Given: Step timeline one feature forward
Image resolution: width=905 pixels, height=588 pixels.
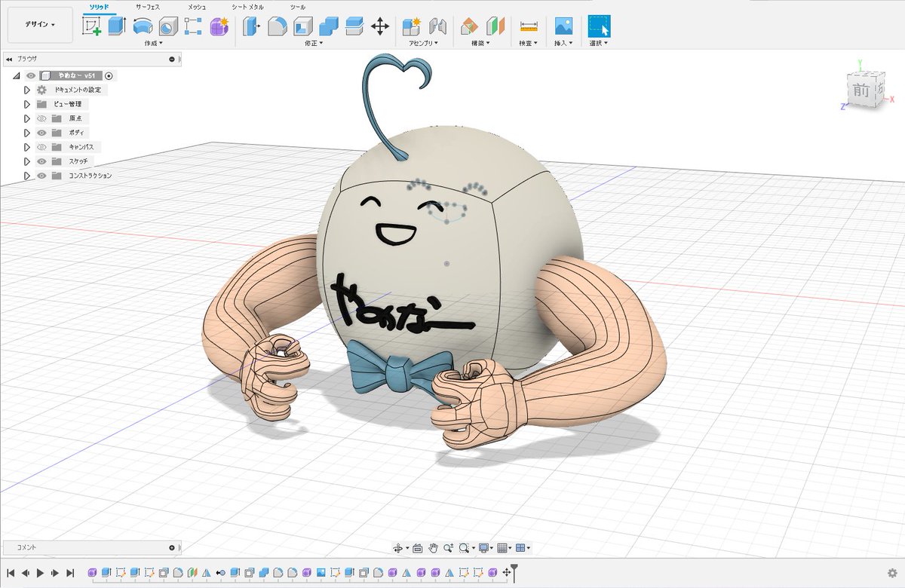Looking at the screenshot, I should [56, 573].
